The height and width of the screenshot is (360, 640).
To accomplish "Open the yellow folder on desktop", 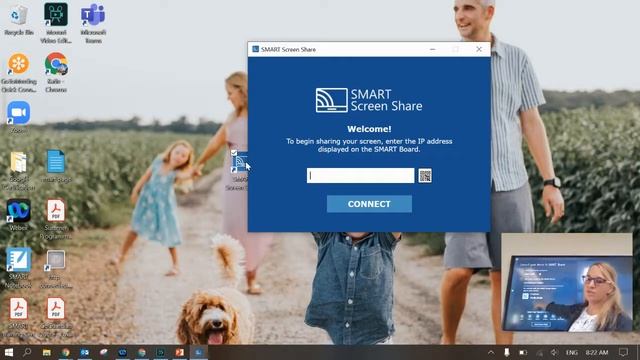I will click(18, 171).
